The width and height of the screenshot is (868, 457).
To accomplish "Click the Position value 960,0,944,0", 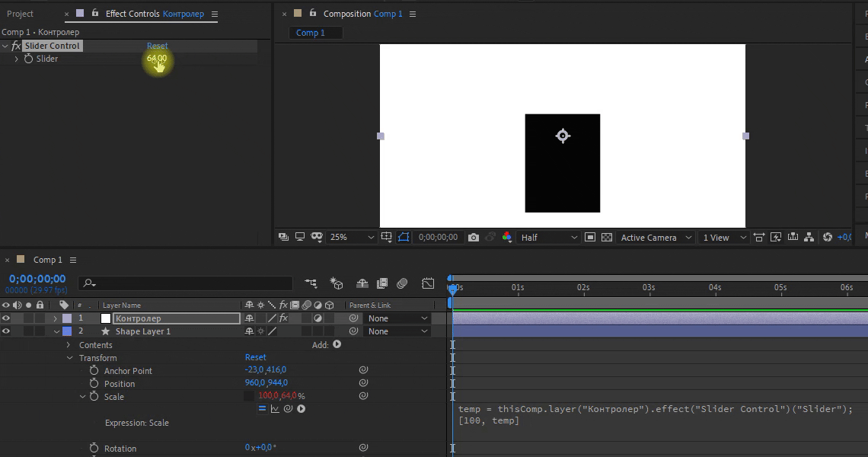I will (266, 383).
